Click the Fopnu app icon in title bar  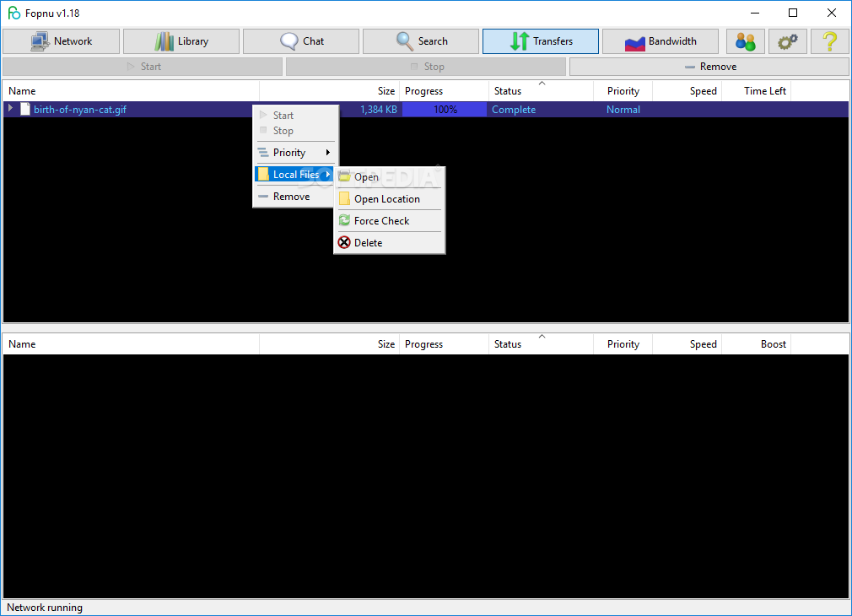pyautogui.click(x=13, y=13)
